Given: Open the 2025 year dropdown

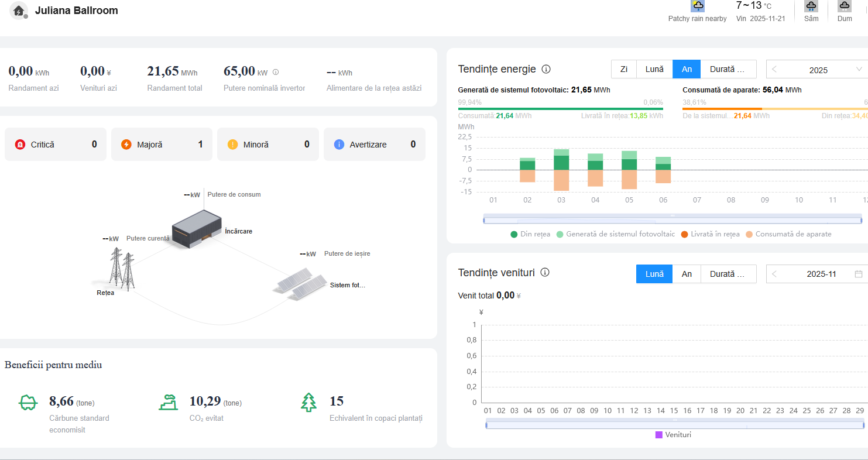Looking at the screenshot, I should pyautogui.click(x=859, y=70).
